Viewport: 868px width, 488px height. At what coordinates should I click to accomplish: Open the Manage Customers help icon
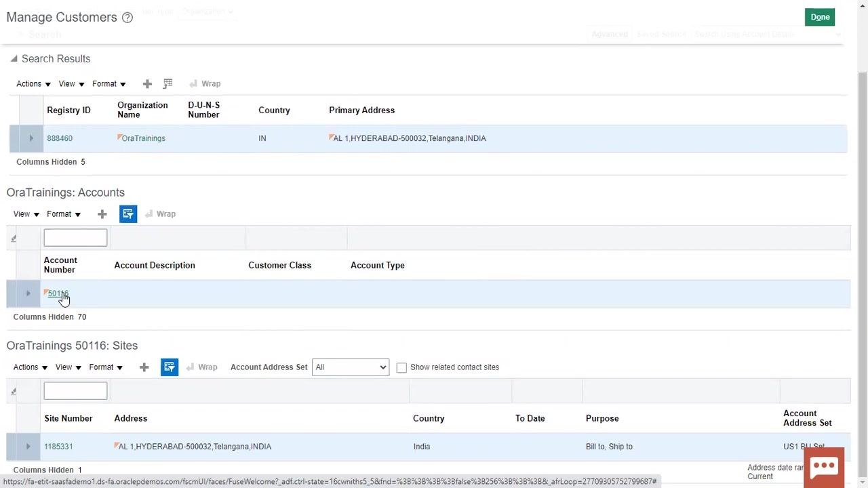pos(127,18)
